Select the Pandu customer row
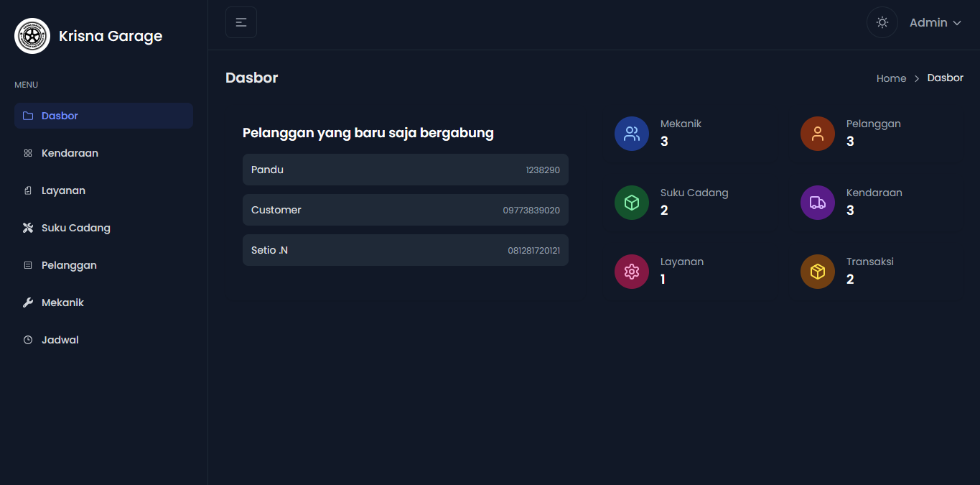 (x=406, y=170)
